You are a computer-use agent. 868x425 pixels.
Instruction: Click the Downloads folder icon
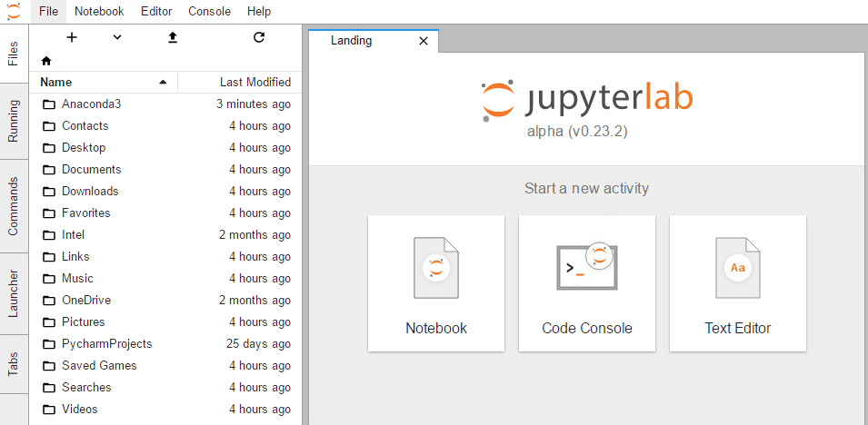(x=50, y=192)
